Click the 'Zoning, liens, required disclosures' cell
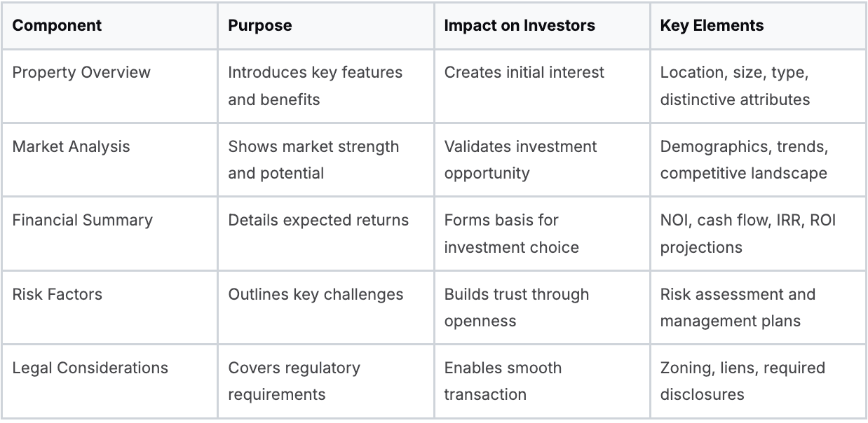Image resolution: width=868 pixels, height=423 pixels. pyautogui.click(x=742, y=381)
